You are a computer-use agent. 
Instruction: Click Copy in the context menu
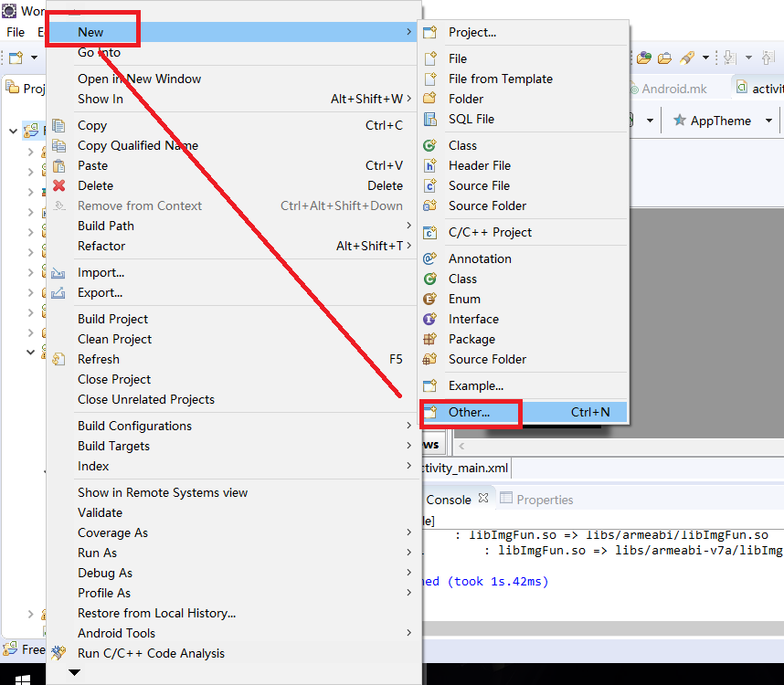tap(233, 125)
